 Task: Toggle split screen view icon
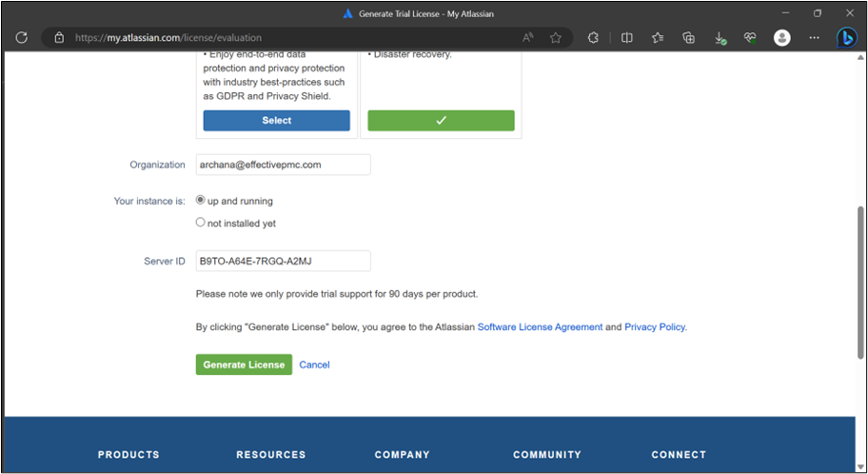[626, 38]
